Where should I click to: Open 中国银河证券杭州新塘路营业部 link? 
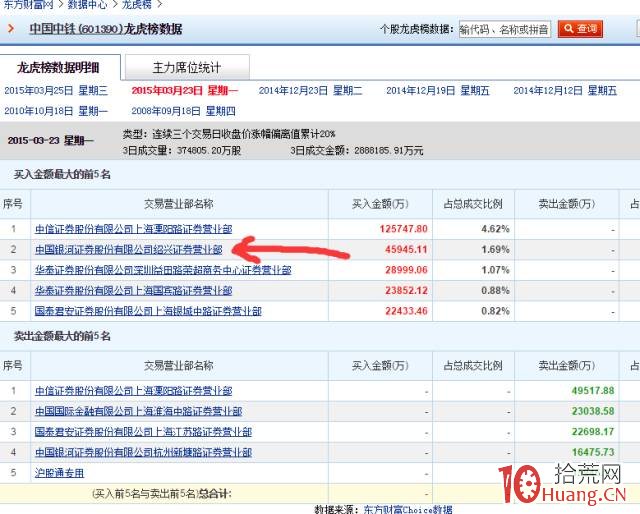click(x=143, y=452)
